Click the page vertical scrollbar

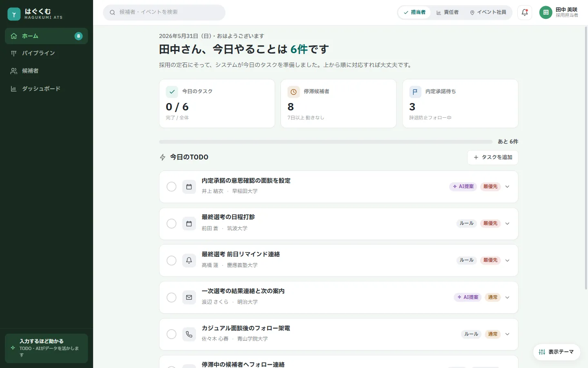pyautogui.click(x=586, y=158)
